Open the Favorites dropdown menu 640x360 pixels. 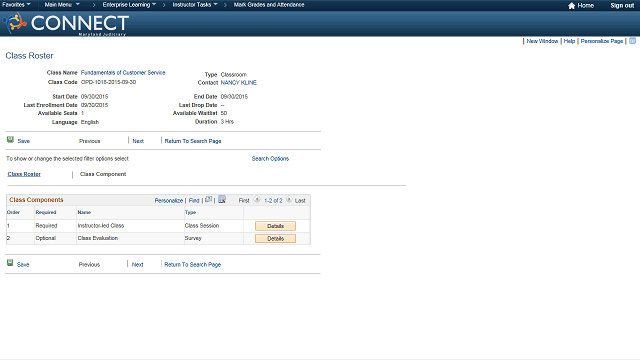point(16,5)
